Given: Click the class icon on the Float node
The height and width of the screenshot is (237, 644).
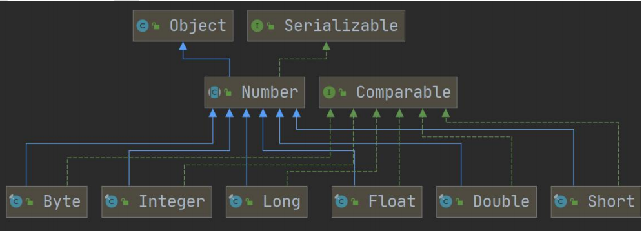Looking at the screenshot, I should [341, 201].
